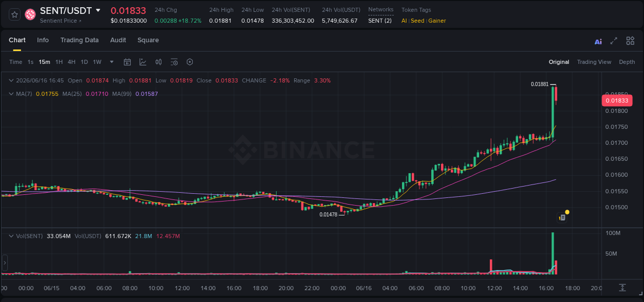Open the Trading Data tab

tap(79, 40)
